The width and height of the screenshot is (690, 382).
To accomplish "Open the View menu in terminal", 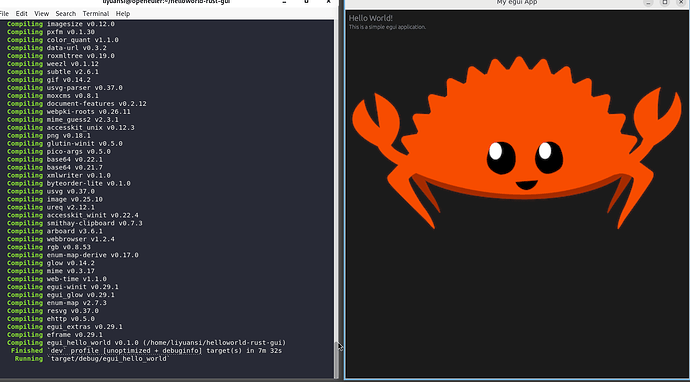I will [41, 14].
